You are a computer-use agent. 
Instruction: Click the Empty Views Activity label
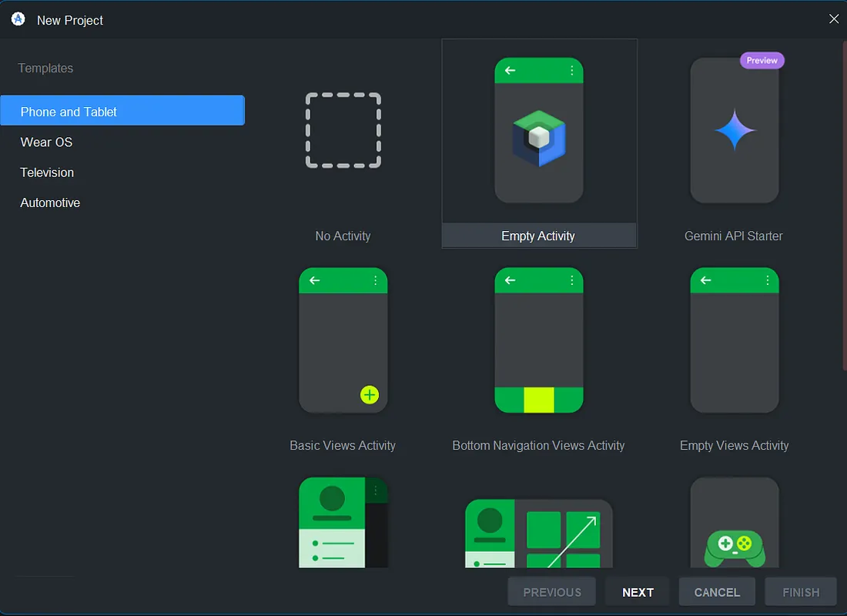(x=734, y=446)
